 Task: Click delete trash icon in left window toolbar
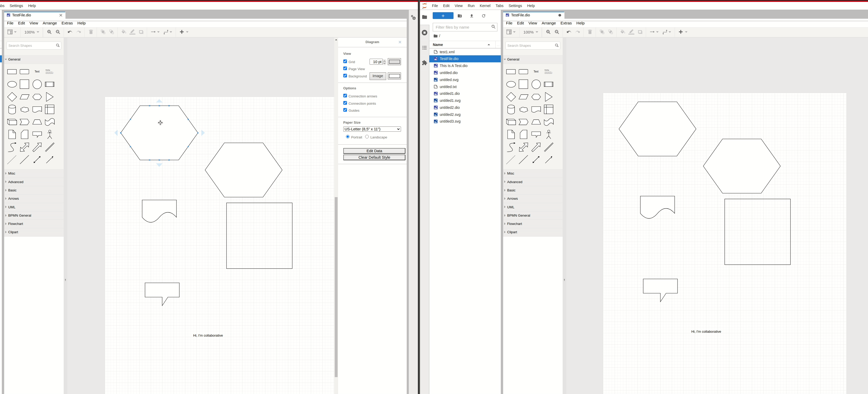[x=91, y=32]
